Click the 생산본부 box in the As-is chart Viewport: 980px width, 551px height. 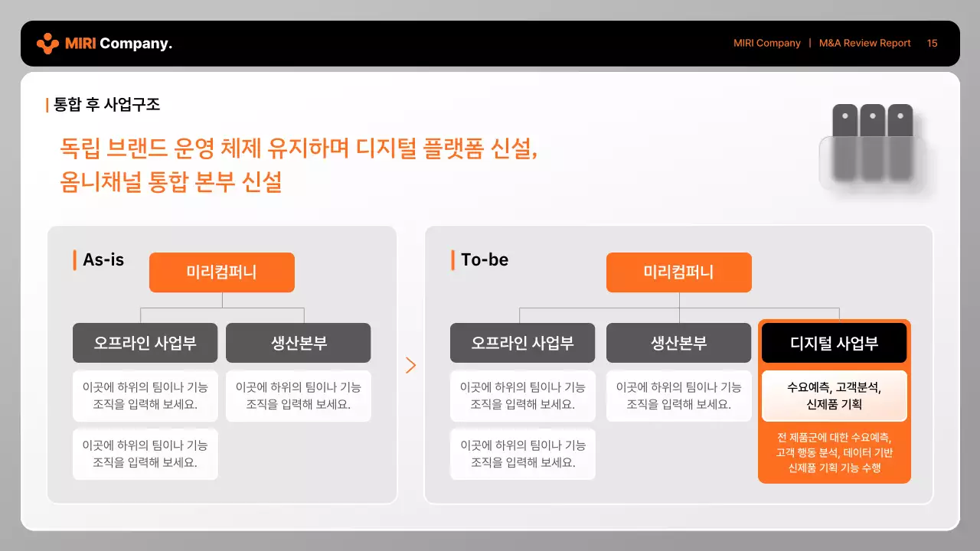299,343
